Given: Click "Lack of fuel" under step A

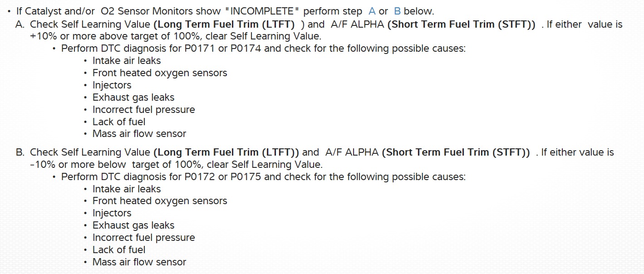Looking at the screenshot, I should (x=119, y=122).
